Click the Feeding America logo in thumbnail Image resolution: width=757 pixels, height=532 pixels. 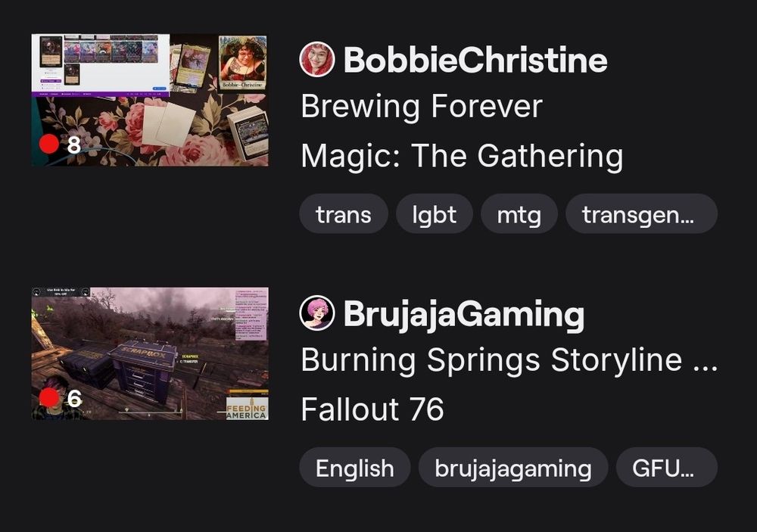(x=247, y=409)
